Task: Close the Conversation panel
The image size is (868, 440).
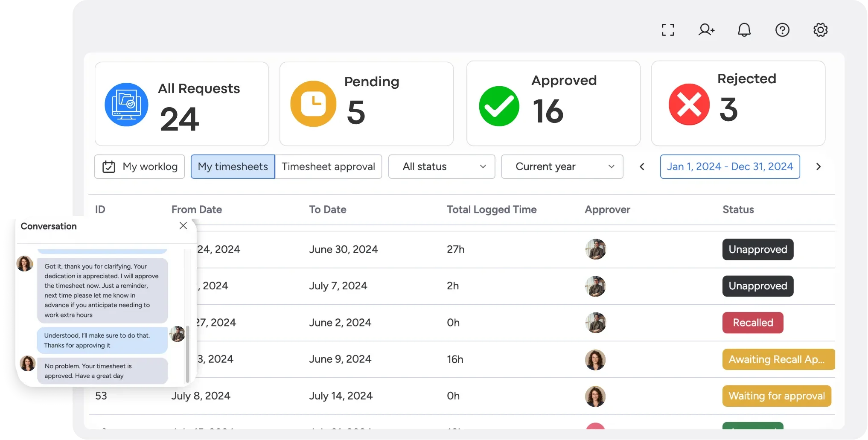Action: 183,226
